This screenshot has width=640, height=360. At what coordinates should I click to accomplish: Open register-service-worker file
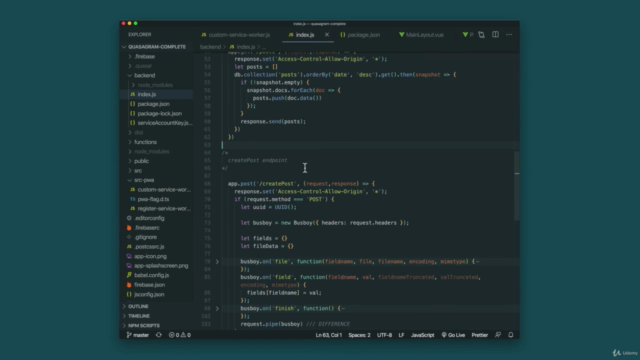[x=164, y=209]
